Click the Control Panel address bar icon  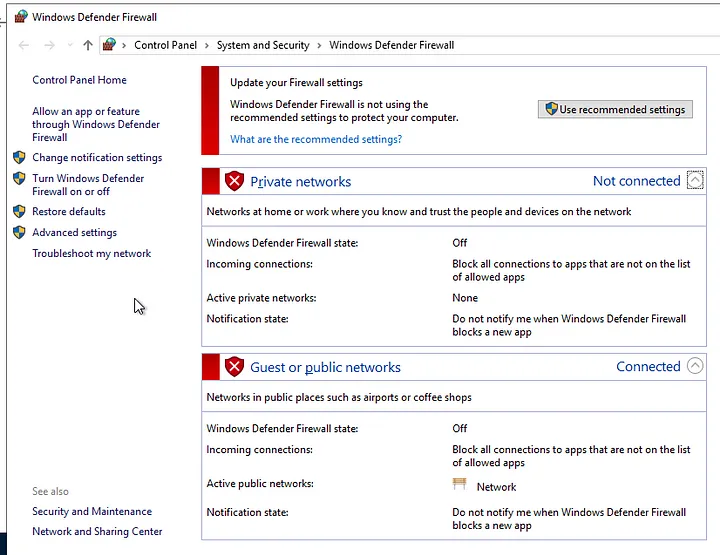point(110,45)
